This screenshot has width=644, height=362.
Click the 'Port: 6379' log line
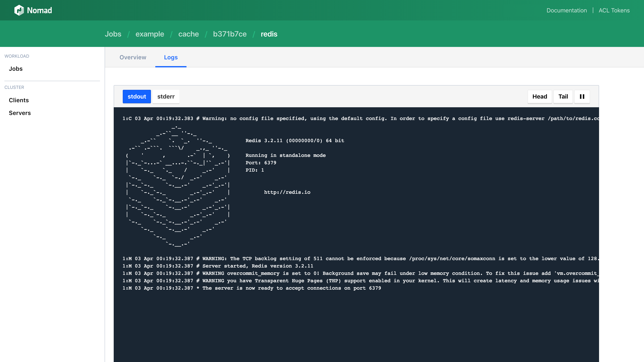[x=261, y=163]
